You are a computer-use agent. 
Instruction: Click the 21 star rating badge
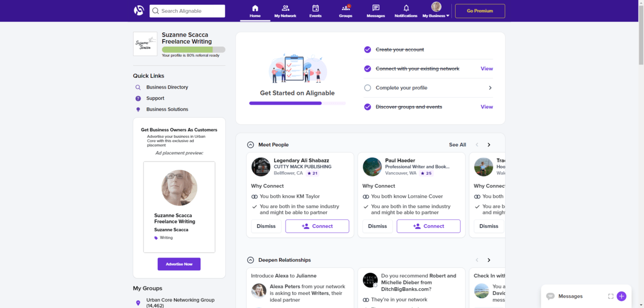pos(312,173)
